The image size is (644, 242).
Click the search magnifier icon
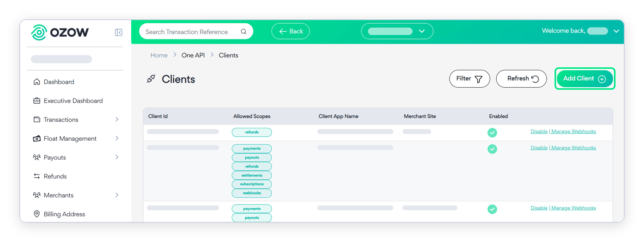pyautogui.click(x=244, y=31)
